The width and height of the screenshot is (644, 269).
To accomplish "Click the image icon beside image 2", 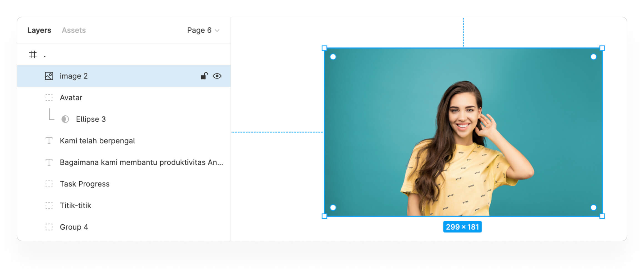I will [49, 76].
